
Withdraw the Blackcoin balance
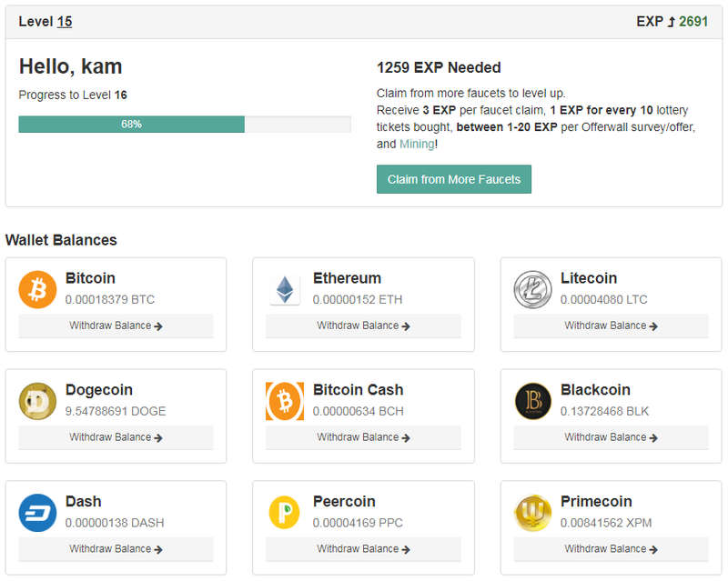[611, 437]
